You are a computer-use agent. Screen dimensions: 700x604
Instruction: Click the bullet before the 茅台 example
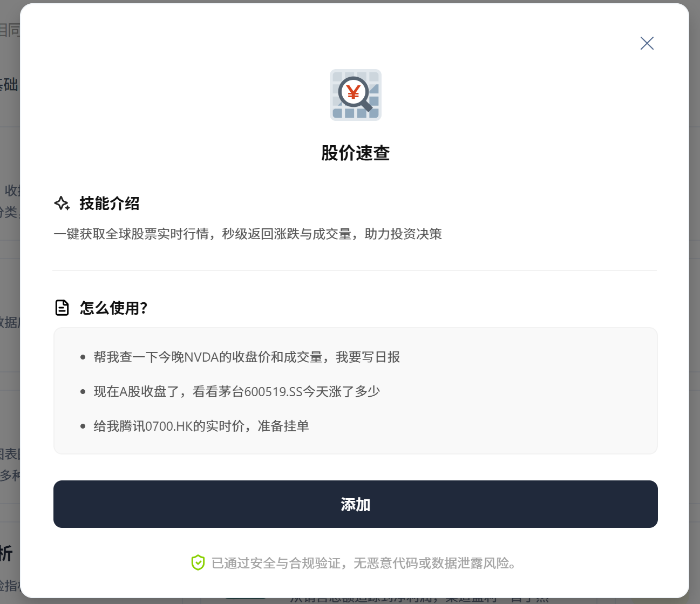click(x=83, y=392)
